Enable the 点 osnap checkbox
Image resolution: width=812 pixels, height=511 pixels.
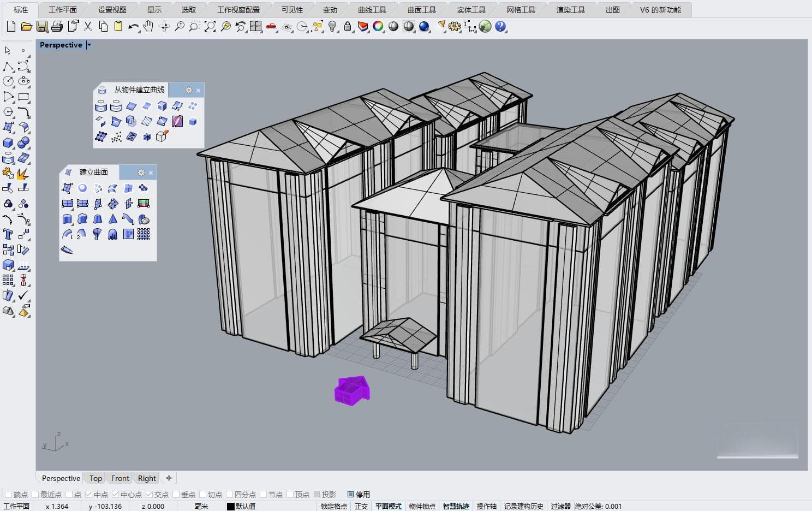69,494
